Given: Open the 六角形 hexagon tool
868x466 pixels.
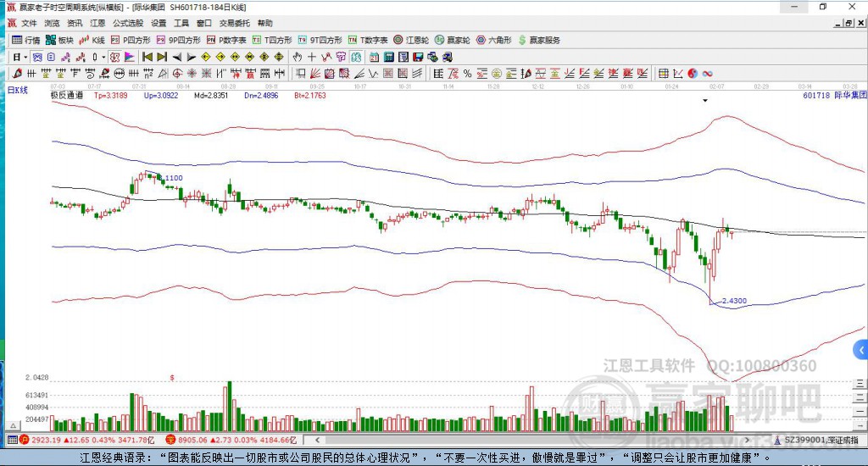Looking at the screenshot, I should 492,40.
